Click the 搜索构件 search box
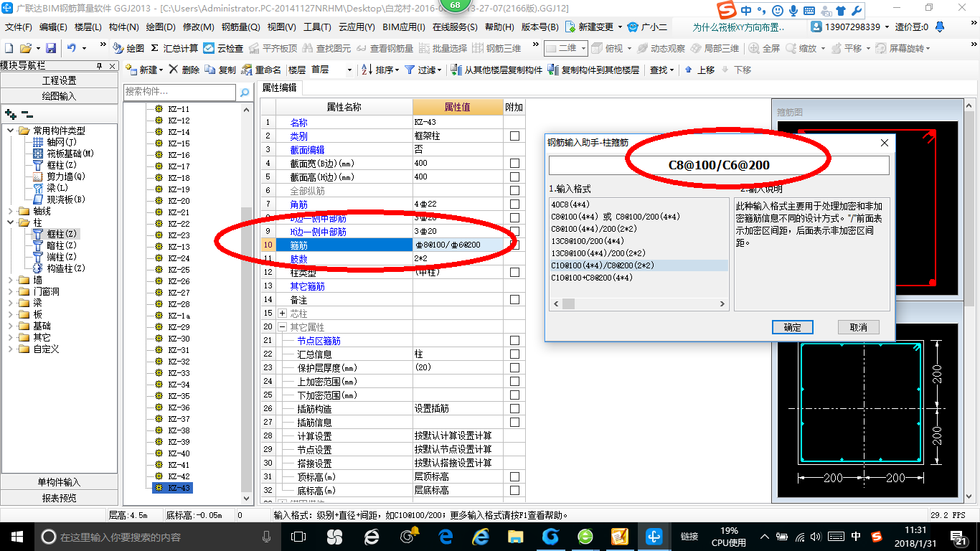This screenshot has width=980, height=551. point(179,92)
